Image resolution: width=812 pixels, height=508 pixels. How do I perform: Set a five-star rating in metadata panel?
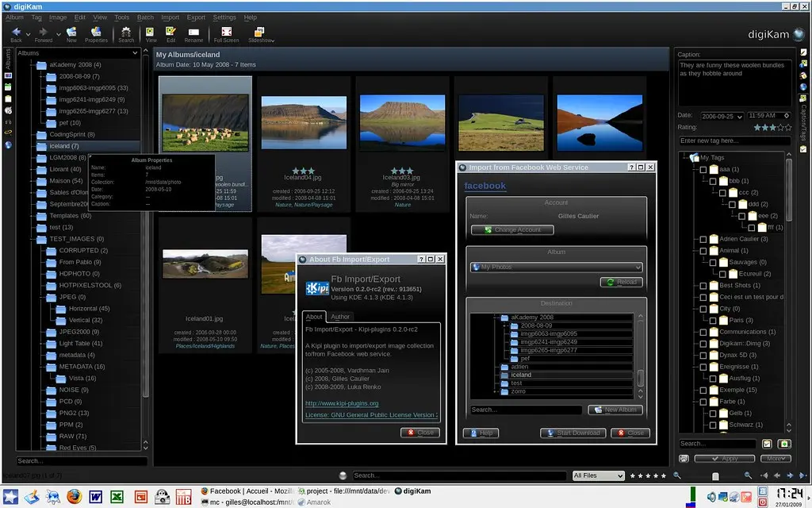point(788,127)
